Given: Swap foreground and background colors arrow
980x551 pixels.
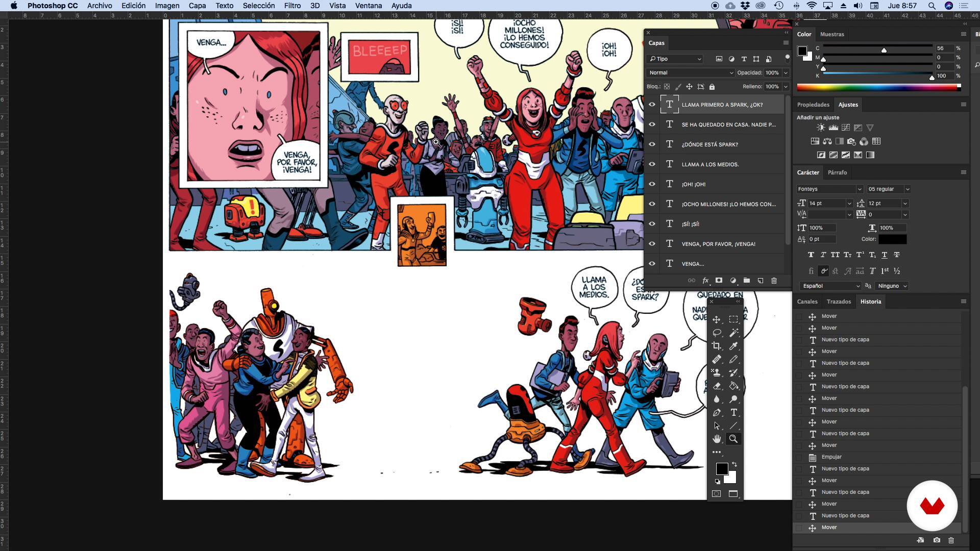Looking at the screenshot, I should pos(734,464).
